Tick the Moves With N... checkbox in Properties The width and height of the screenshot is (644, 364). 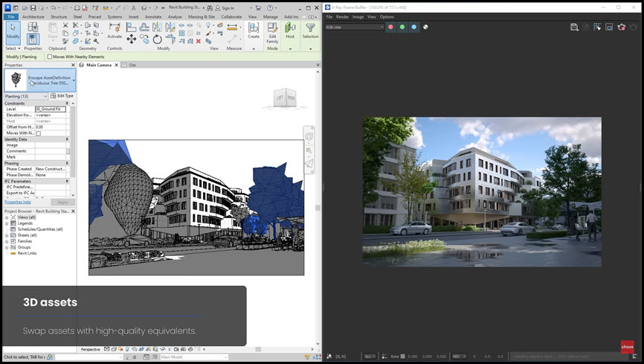38,133
